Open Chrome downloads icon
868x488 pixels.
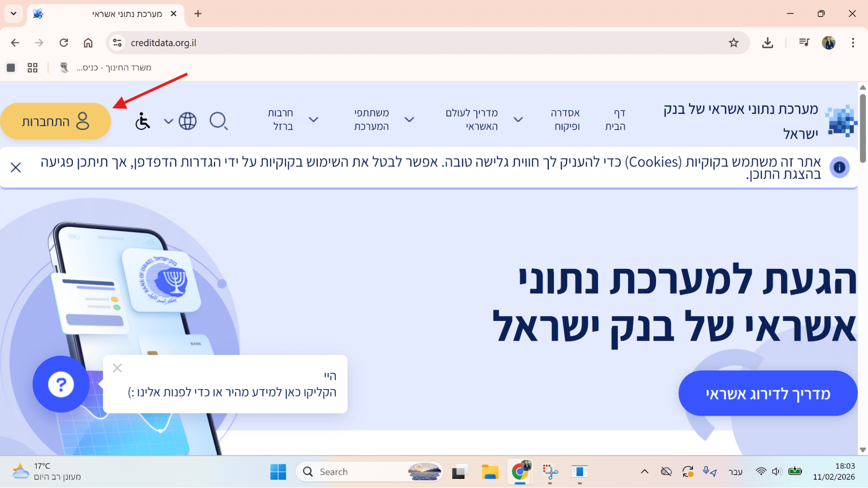pos(767,43)
